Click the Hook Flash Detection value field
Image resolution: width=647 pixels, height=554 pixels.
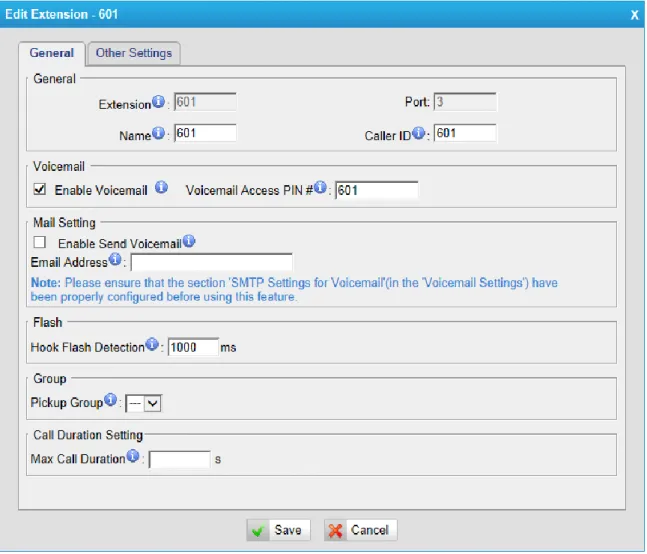(193, 347)
